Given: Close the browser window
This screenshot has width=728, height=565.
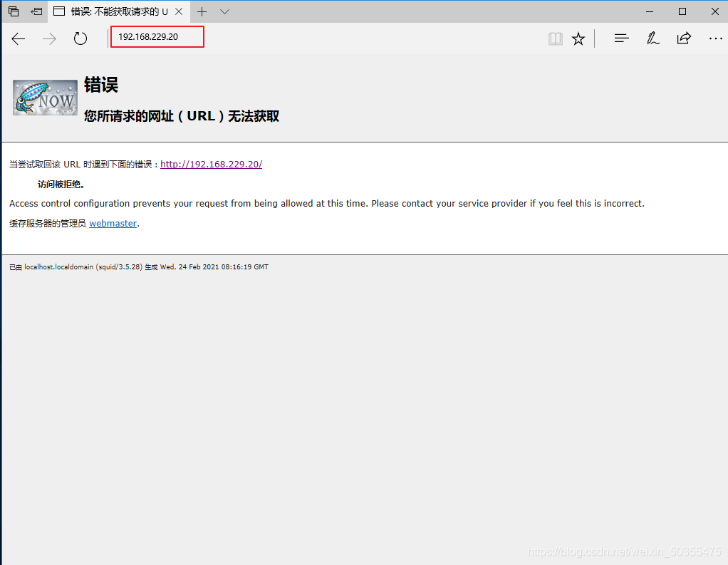Looking at the screenshot, I should (715, 11).
